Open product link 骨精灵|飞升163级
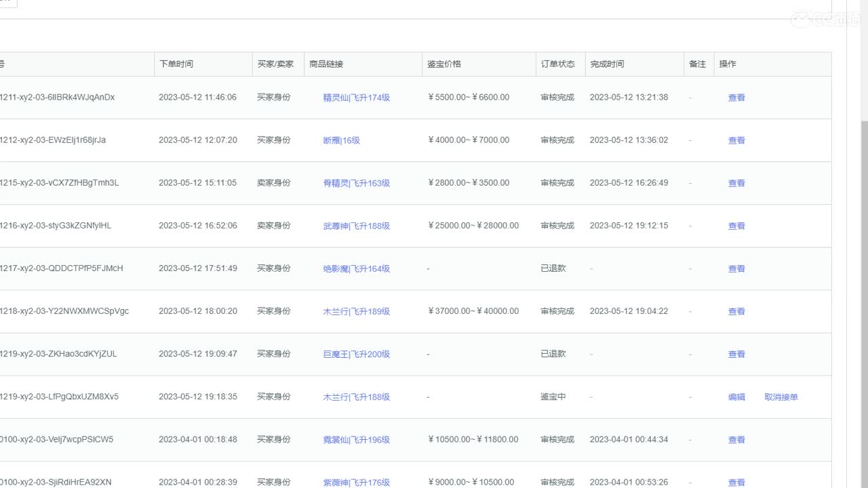This screenshot has width=868, height=488. click(356, 183)
